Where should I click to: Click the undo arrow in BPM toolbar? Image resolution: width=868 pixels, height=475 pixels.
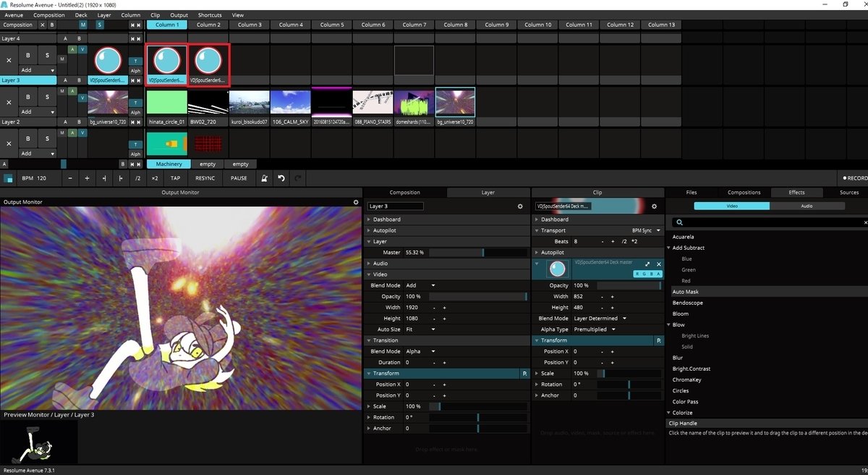click(x=281, y=178)
